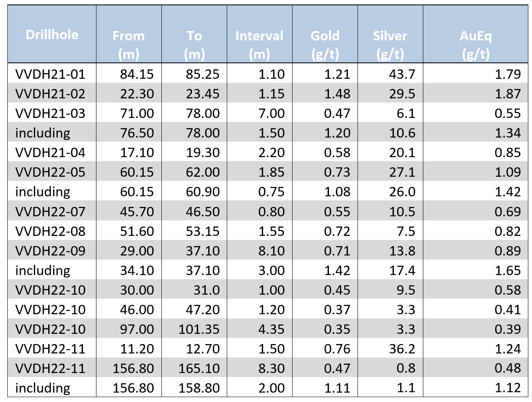Click the Interval (m) column header
This screenshot has width=532, height=402.
coord(259,44)
